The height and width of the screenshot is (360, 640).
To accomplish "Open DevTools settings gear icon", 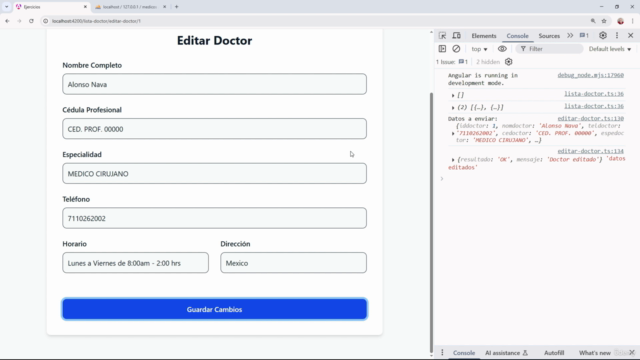I will [x=603, y=36].
